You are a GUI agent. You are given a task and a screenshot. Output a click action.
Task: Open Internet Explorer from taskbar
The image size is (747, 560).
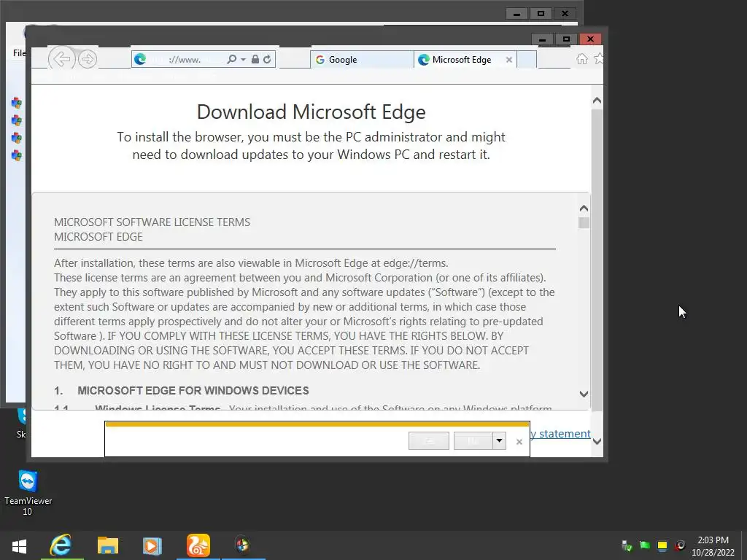[x=61, y=545]
